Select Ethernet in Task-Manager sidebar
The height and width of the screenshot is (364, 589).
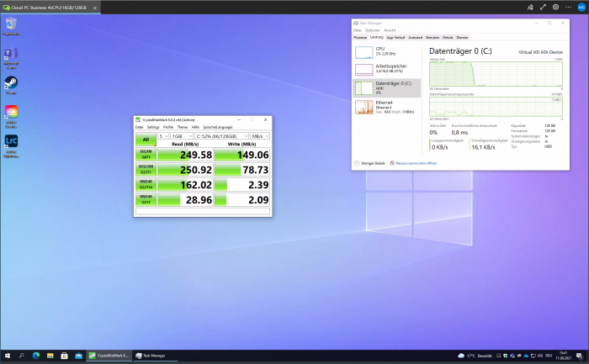[x=387, y=107]
